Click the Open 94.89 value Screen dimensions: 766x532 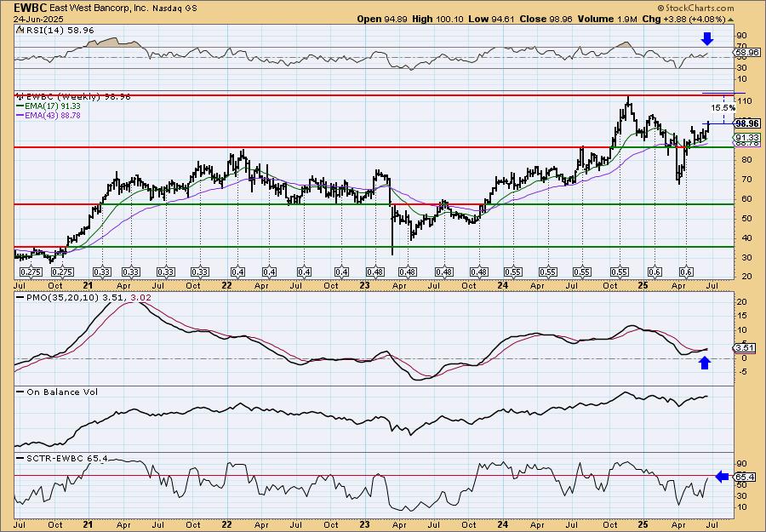click(x=382, y=19)
